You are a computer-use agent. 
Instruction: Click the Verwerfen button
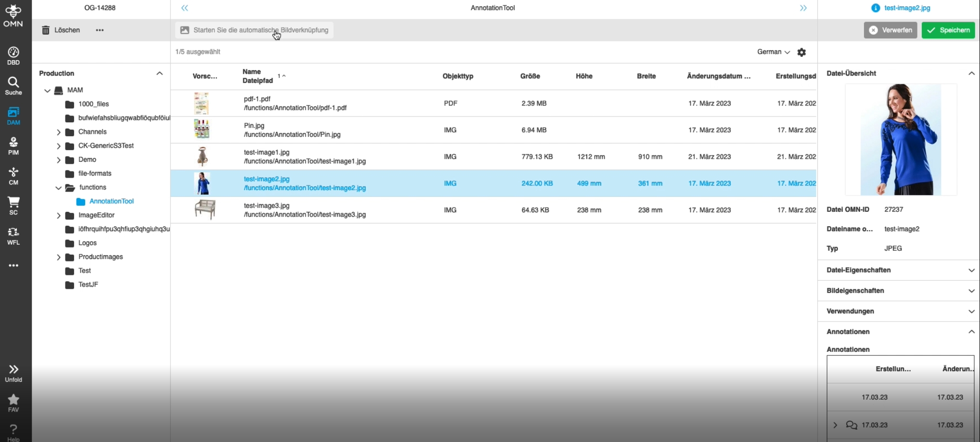(x=890, y=30)
